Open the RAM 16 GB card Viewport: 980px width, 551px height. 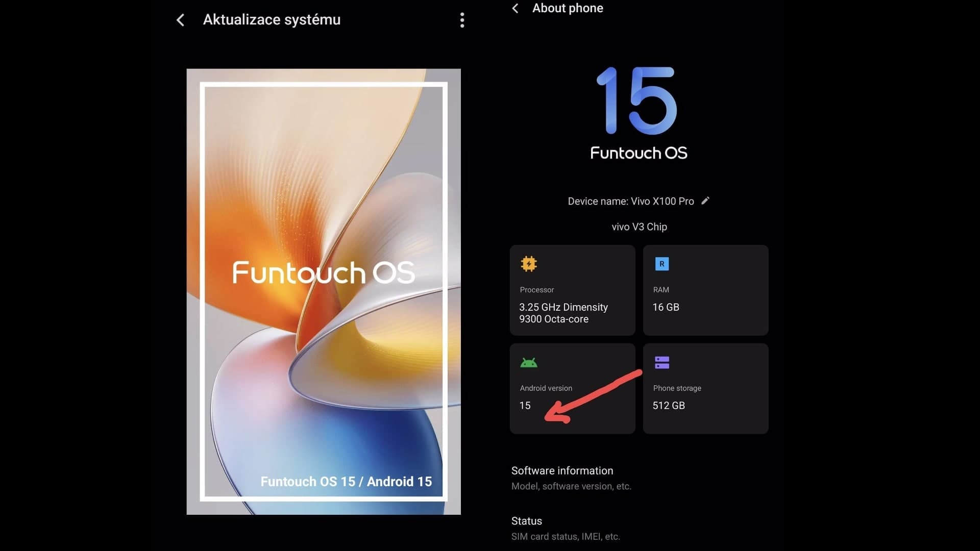tap(705, 290)
